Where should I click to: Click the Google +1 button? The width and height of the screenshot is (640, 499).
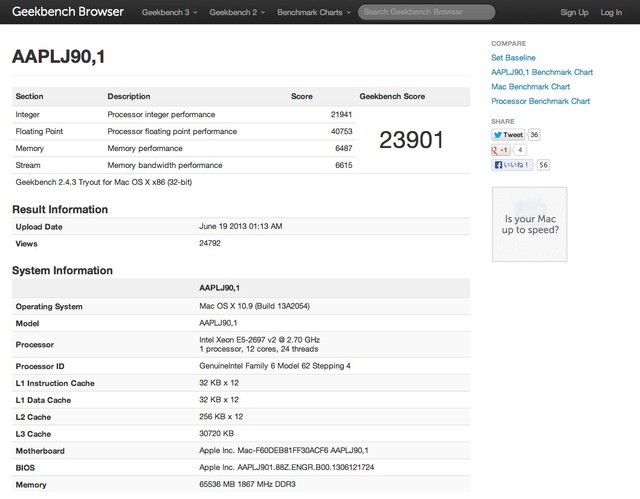(500, 150)
